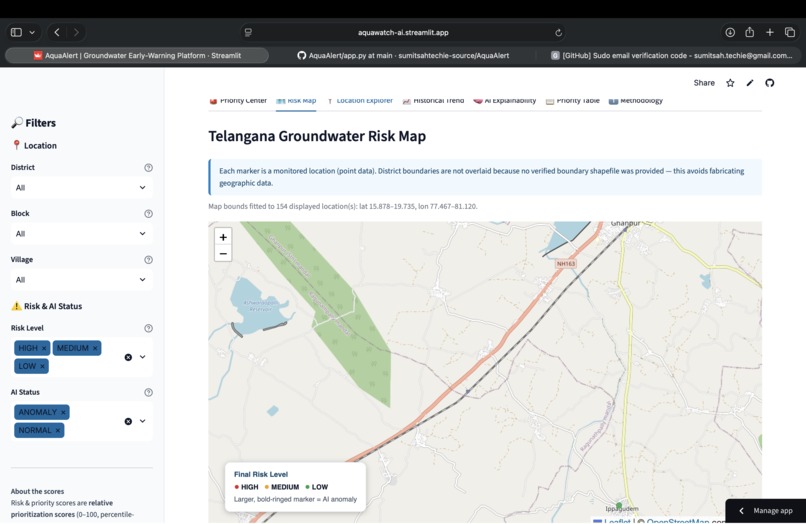This screenshot has height=524, width=806.
Task: Switch to GitHub Sudo email verification tab
Action: (671, 56)
